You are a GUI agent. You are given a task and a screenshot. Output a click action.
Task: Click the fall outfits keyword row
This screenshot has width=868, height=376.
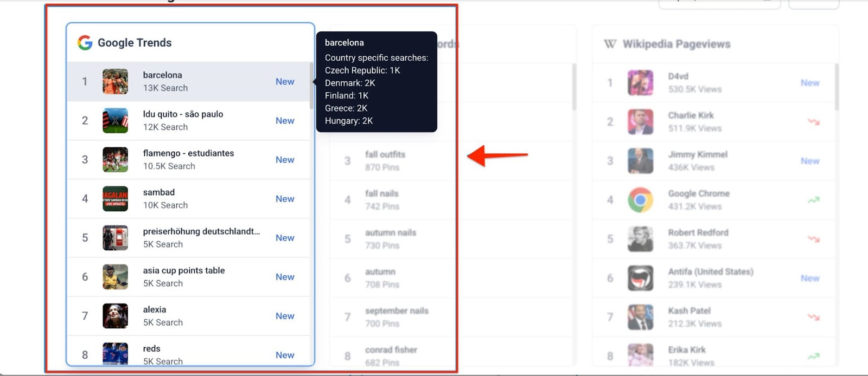point(385,160)
